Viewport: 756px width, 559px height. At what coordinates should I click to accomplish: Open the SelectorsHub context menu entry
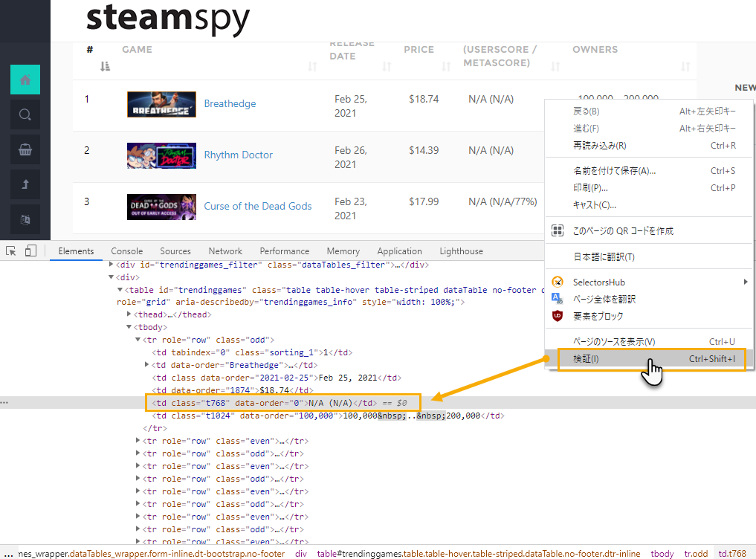pos(648,282)
